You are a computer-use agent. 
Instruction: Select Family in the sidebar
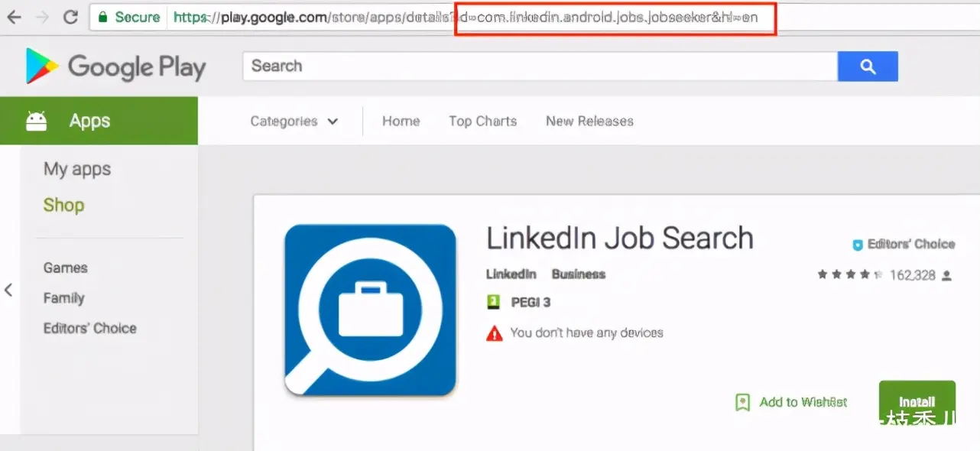(x=63, y=298)
